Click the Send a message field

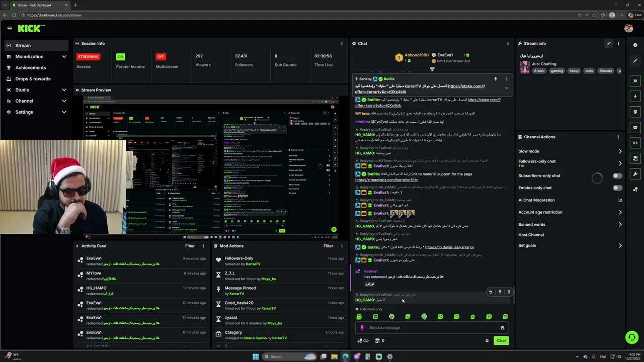click(432, 328)
